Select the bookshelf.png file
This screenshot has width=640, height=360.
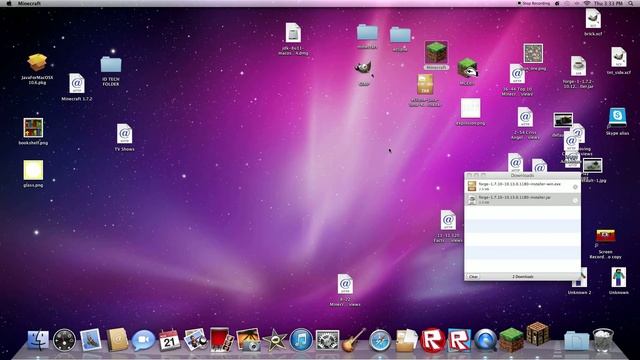(x=33, y=128)
